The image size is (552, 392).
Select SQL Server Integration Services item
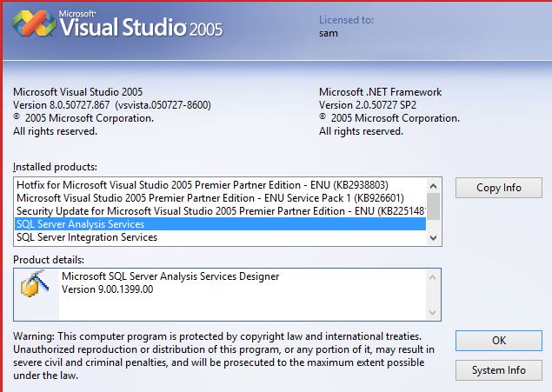pos(220,237)
